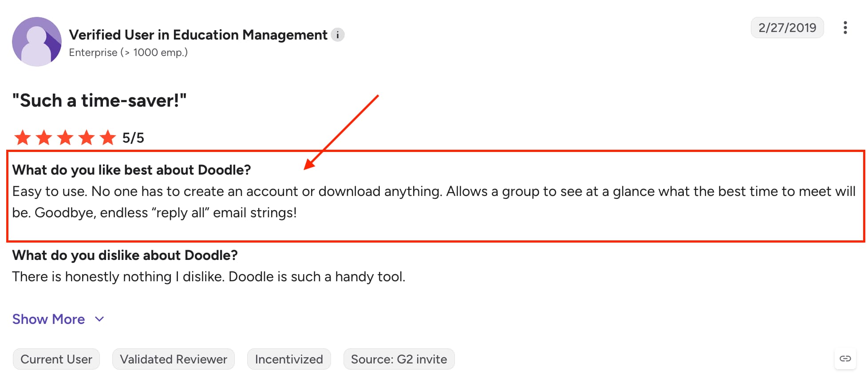Click the Enterprise (> 1000 emp.) label

coord(128,52)
